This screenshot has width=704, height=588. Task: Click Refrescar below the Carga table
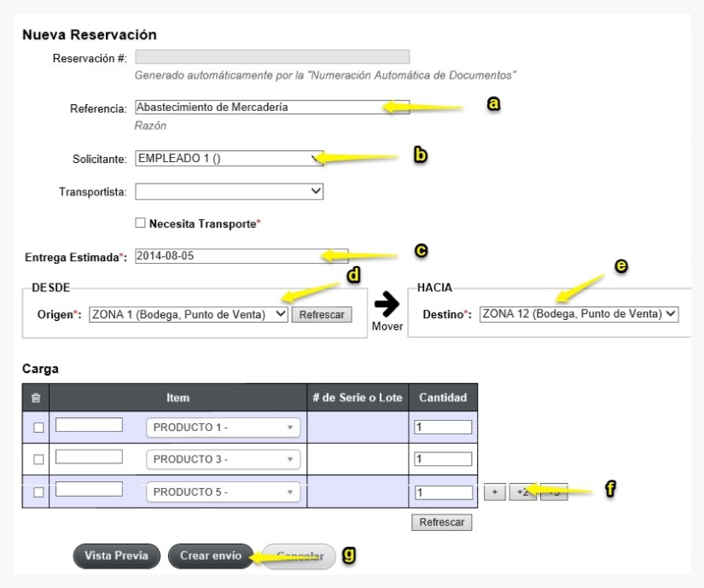tap(441, 522)
